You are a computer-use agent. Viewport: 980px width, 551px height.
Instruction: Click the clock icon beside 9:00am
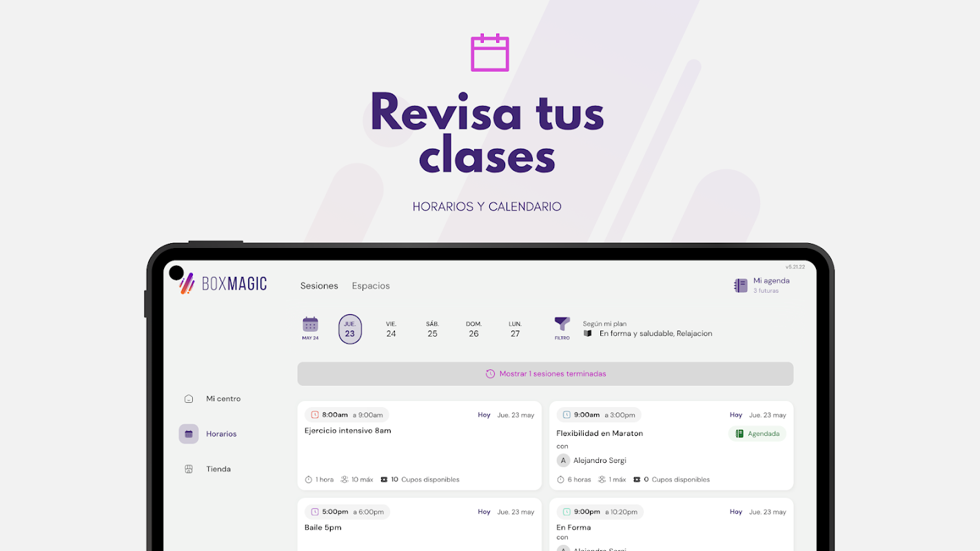(x=566, y=415)
